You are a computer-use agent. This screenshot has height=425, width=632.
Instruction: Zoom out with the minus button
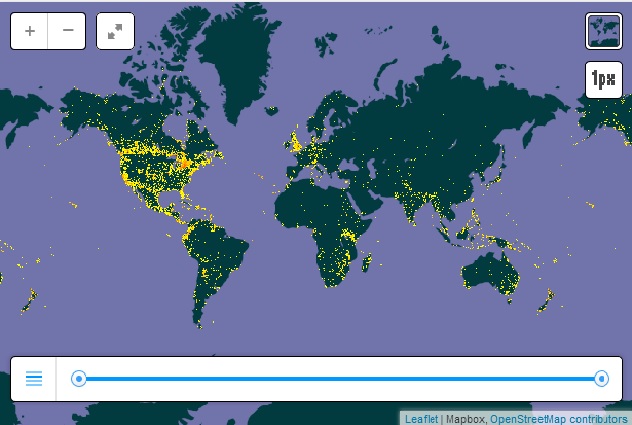point(67,31)
